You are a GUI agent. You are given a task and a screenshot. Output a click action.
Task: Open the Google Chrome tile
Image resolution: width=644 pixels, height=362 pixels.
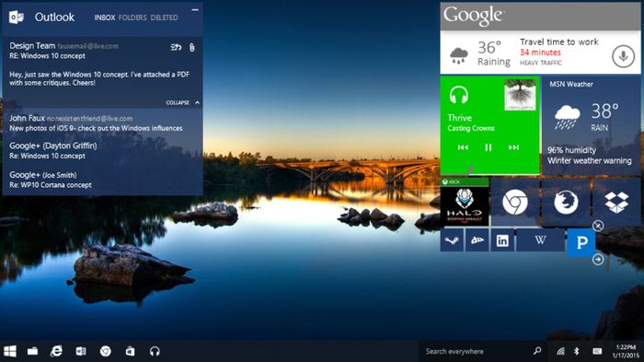click(x=515, y=202)
